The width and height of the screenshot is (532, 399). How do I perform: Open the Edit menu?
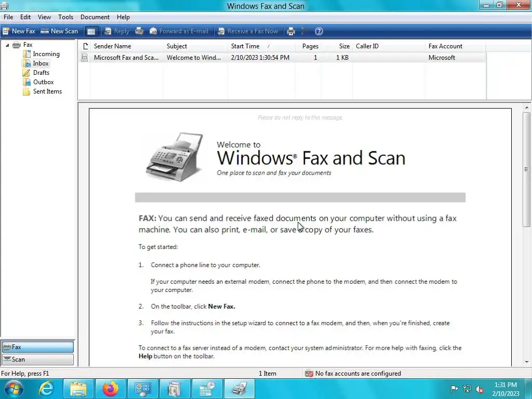[x=25, y=17]
